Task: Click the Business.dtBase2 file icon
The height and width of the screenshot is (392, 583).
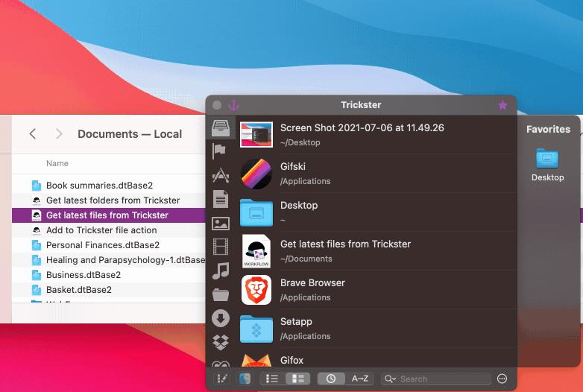Action: tap(37, 275)
